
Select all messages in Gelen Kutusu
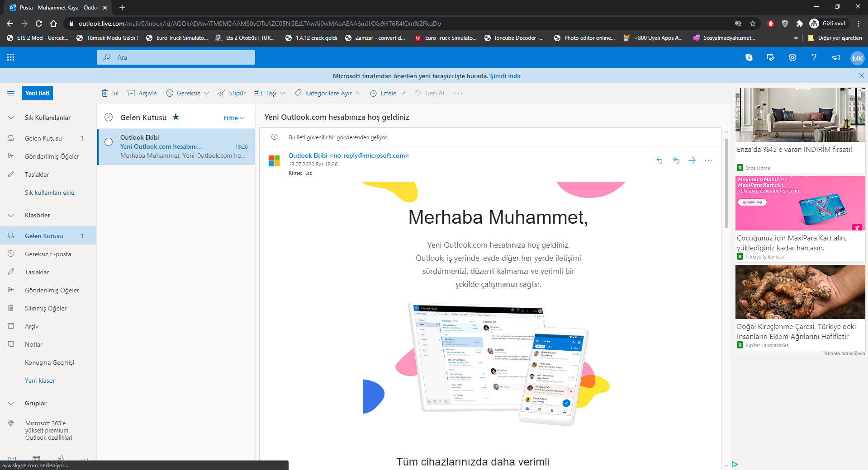coord(109,117)
